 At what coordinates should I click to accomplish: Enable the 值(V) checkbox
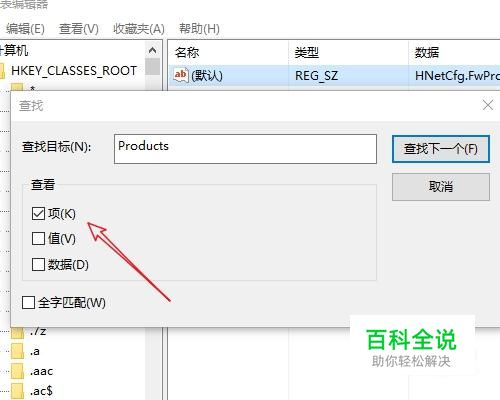38,239
